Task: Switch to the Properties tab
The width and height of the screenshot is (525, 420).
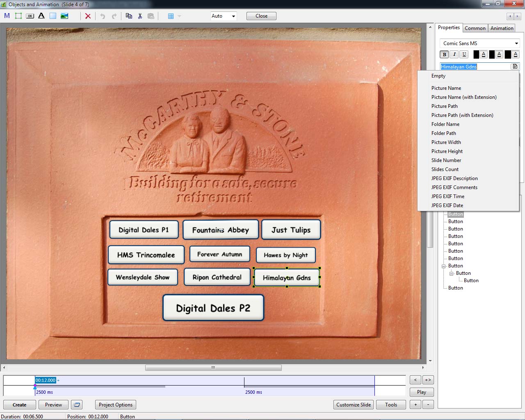Action: [x=449, y=27]
